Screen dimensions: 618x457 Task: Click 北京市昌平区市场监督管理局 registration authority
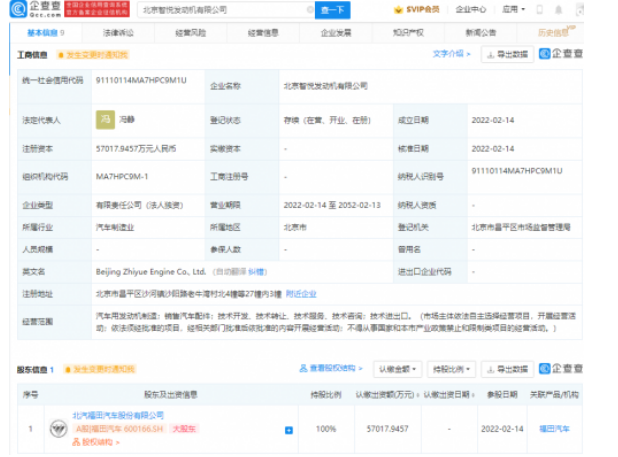[x=521, y=227]
